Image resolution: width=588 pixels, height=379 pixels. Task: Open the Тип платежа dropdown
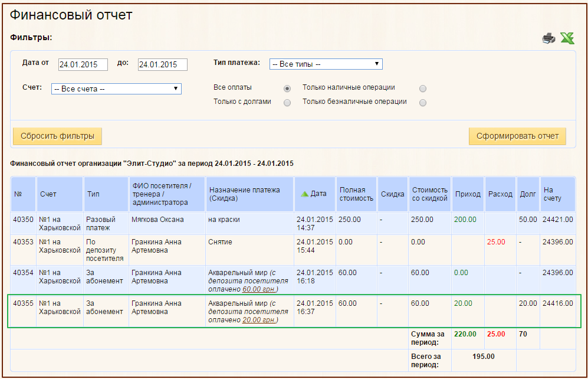(x=326, y=64)
